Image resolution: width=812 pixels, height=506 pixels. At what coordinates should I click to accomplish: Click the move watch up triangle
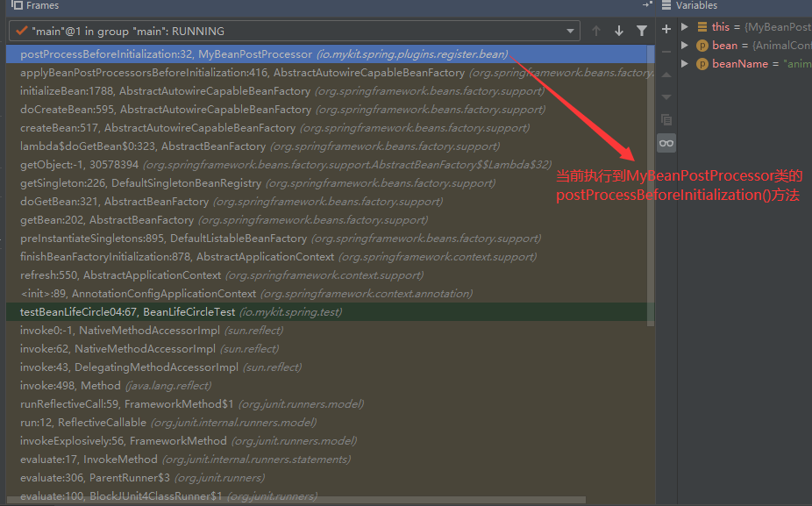666,75
